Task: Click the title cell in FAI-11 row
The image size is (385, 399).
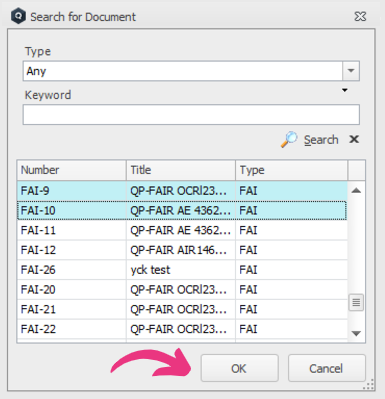Action: [x=181, y=230]
